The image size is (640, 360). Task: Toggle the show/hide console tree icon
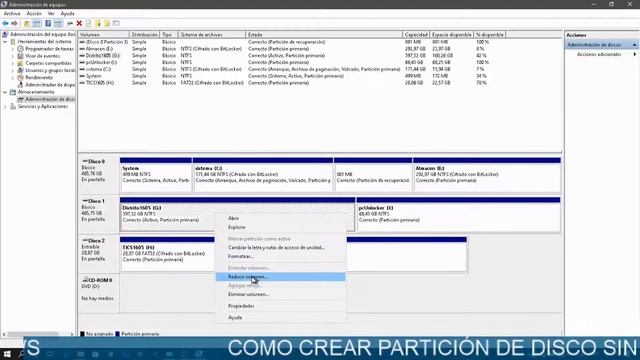point(37,24)
